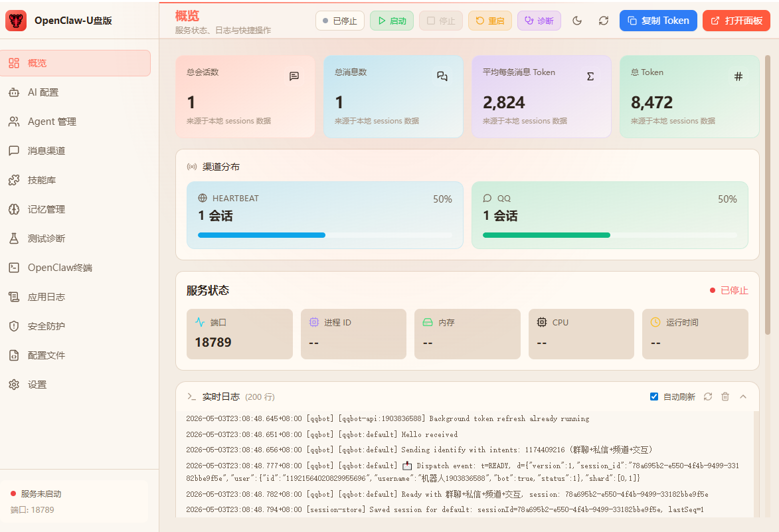Screen dimensions: 779x532
Task: Click the broadcast icon beside 渠道分布
Action: coord(192,167)
